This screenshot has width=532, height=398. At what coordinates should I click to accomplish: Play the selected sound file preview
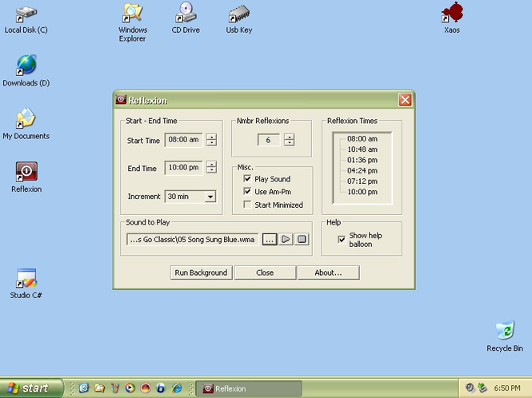coord(286,239)
